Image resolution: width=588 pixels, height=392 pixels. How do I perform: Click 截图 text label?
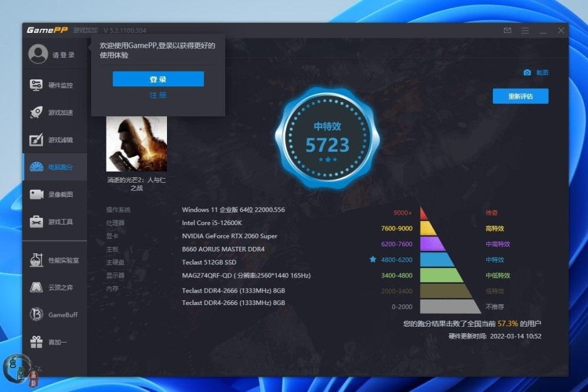coord(542,72)
